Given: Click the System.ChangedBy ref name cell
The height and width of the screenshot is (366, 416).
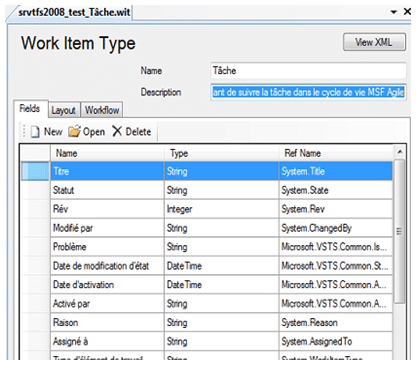Looking at the screenshot, I should [336, 228].
